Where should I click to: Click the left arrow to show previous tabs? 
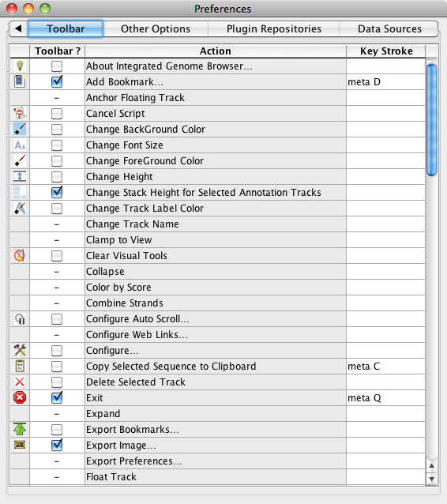coord(18,28)
